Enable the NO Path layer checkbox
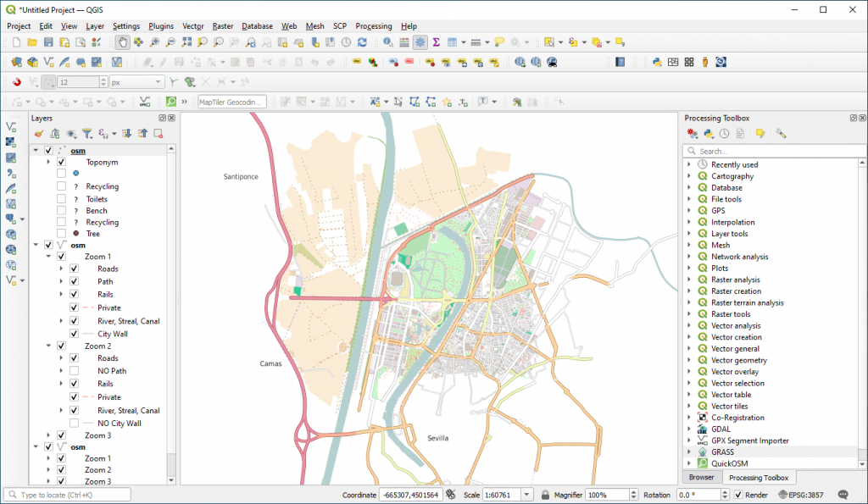This screenshot has width=868, height=504. pyautogui.click(x=75, y=371)
